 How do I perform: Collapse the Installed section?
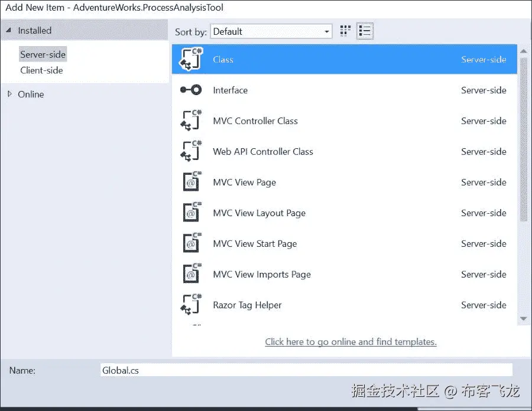(8, 30)
